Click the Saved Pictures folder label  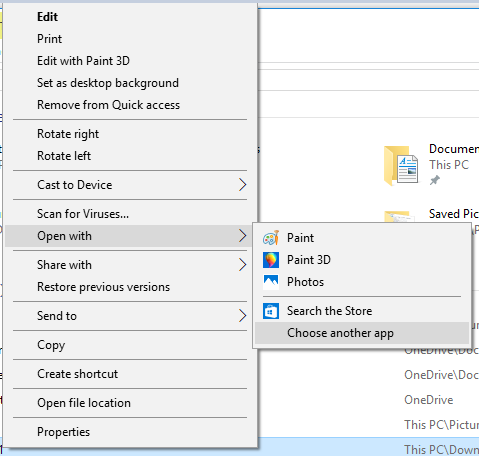[454, 214]
